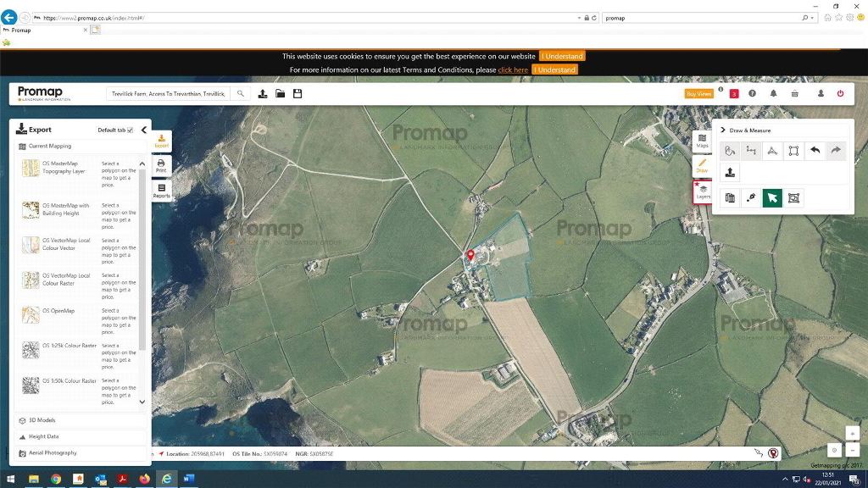The width and height of the screenshot is (868, 488).
Task: Click the Buy Views button
Action: pos(698,93)
